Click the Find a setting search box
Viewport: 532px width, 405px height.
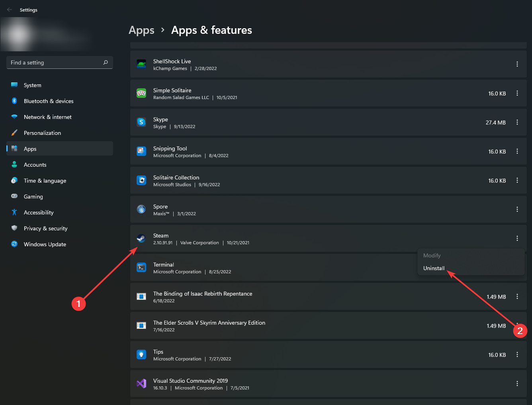click(56, 62)
